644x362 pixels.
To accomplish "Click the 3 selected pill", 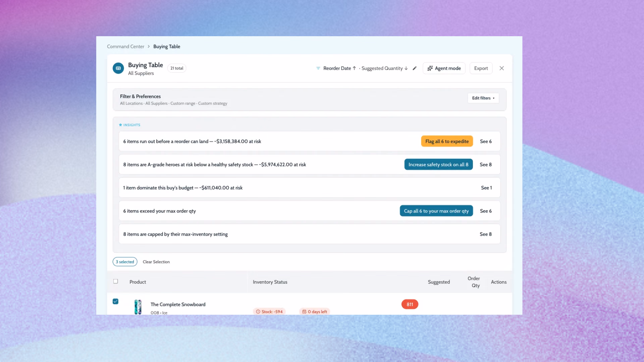I will 125,262.
